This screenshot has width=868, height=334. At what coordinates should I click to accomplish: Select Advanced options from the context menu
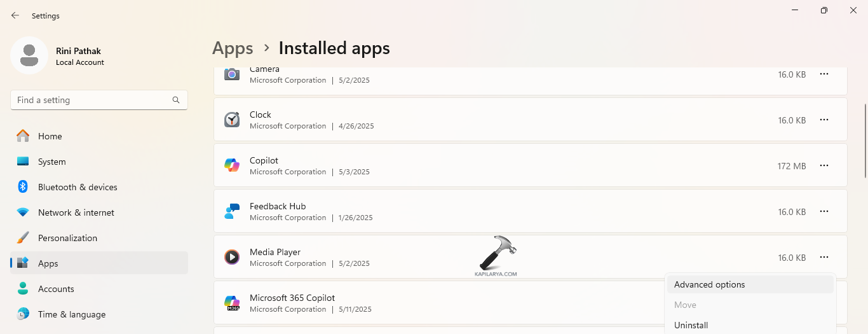coord(710,284)
